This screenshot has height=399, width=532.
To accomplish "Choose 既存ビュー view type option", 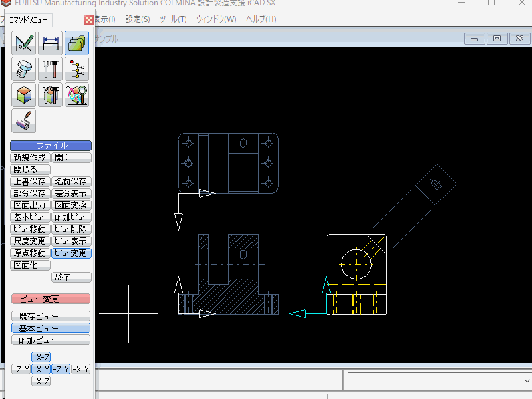I will coord(51,316).
